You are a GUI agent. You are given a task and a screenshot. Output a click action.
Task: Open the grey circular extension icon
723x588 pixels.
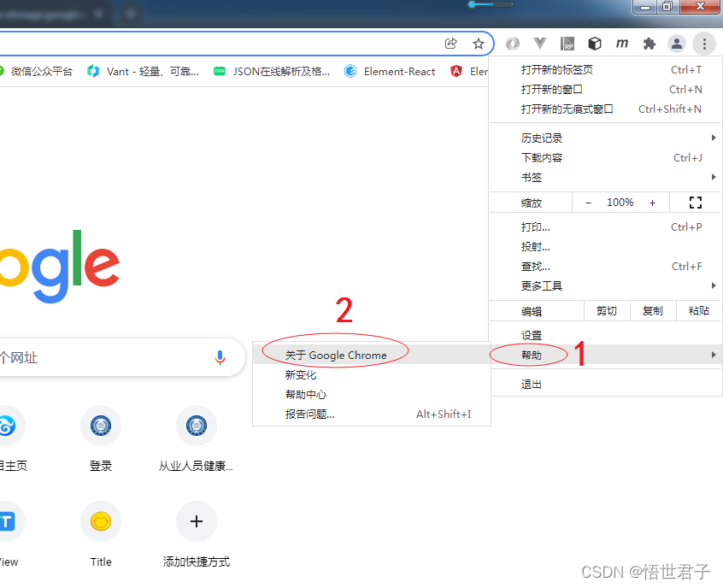[x=513, y=44]
